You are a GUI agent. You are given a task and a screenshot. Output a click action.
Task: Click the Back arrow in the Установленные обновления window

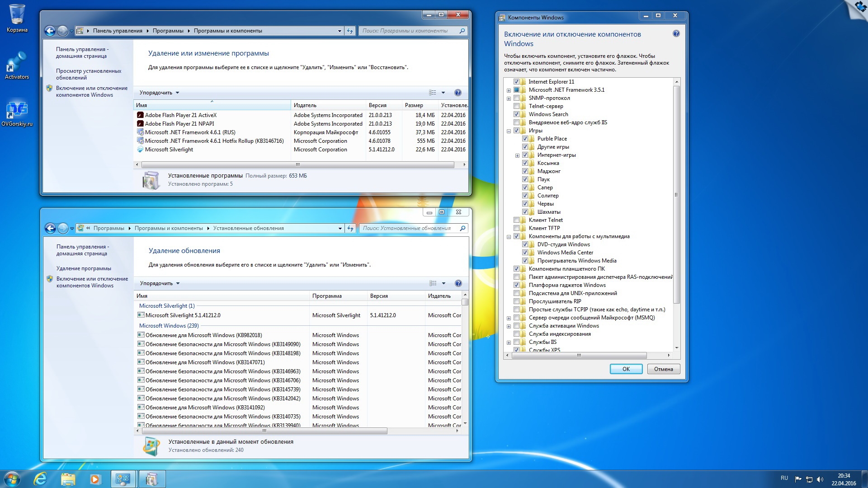pyautogui.click(x=50, y=228)
